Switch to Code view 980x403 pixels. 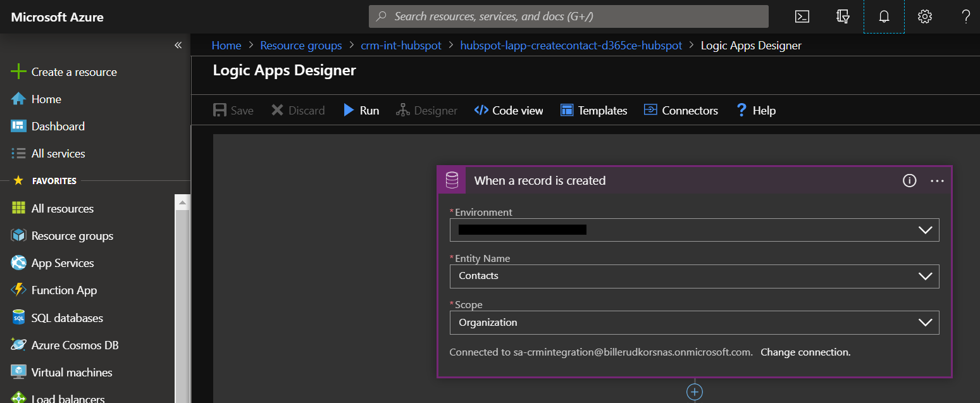508,110
